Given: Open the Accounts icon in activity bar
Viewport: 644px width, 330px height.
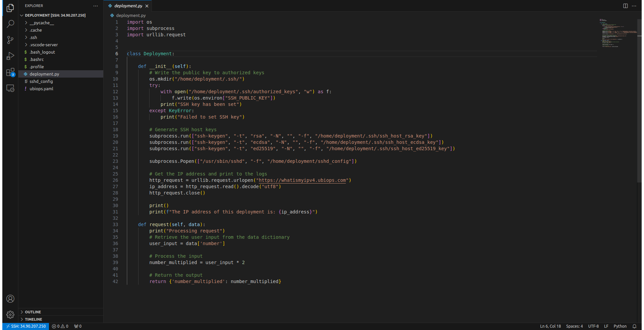Looking at the screenshot, I should pyautogui.click(x=10, y=299).
